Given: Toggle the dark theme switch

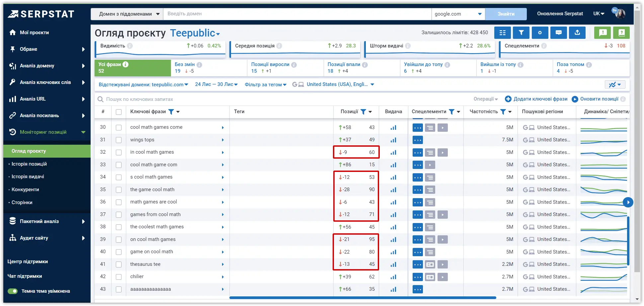Looking at the screenshot, I should (x=13, y=291).
